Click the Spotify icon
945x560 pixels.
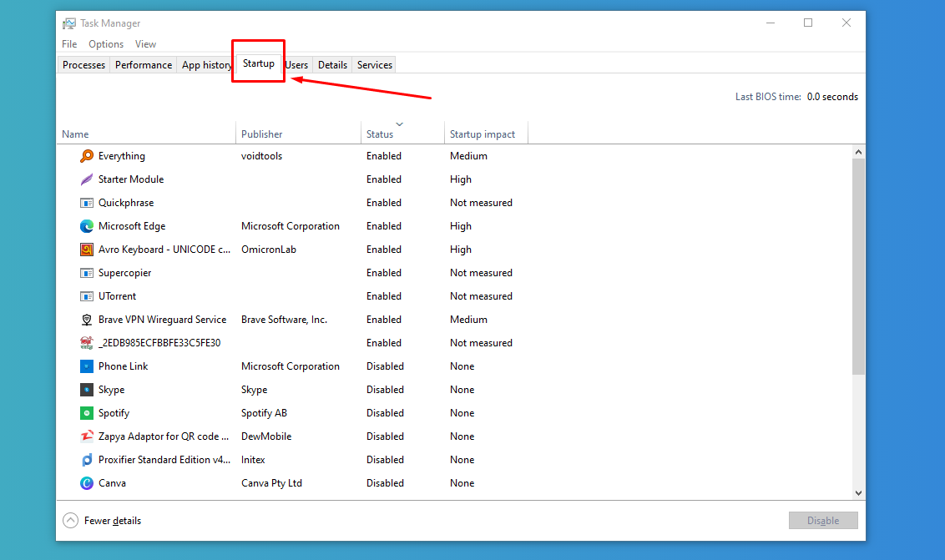click(87, 412)
